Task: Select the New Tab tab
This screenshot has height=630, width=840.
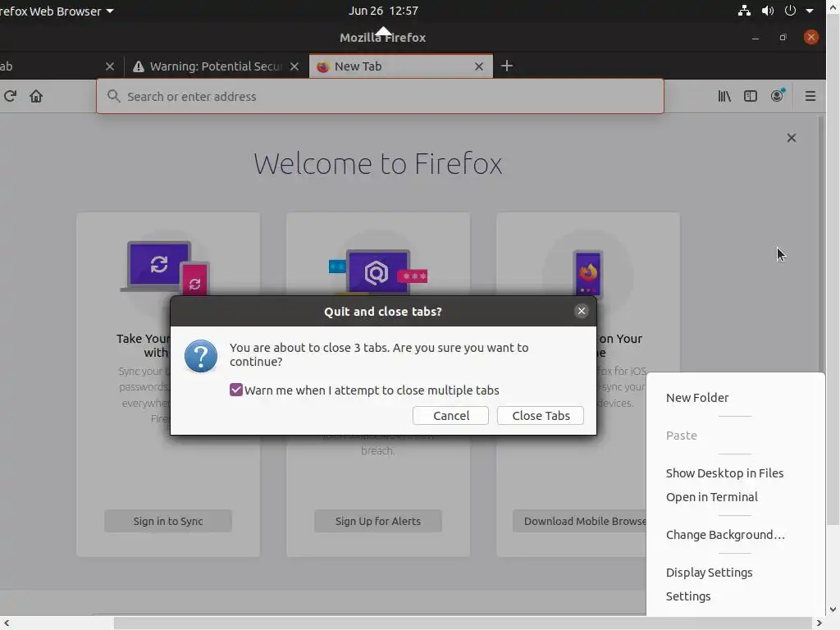Action: (400, 66)
